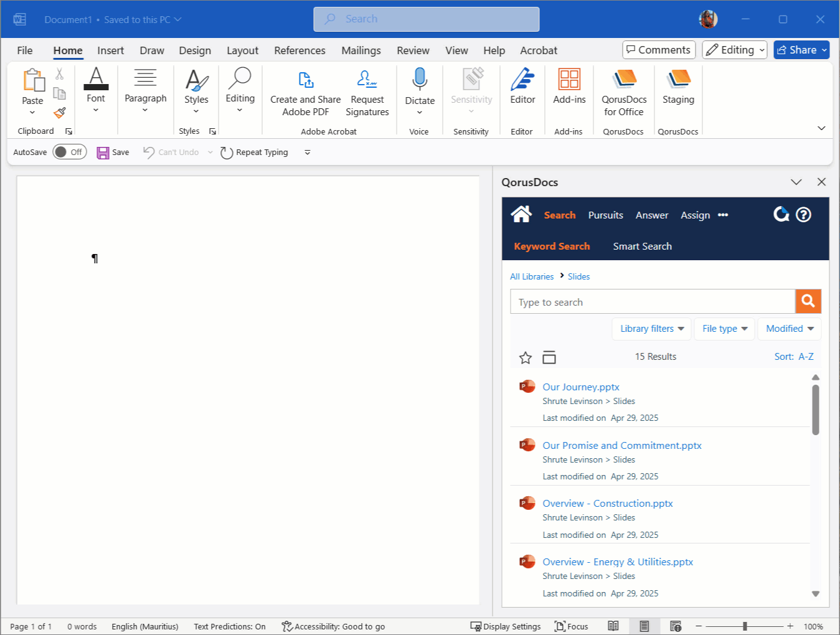The width and height of the screenshot is (840, 635).
Task: Collapse the ribbon with chevron
Action: tap(821, 128)
